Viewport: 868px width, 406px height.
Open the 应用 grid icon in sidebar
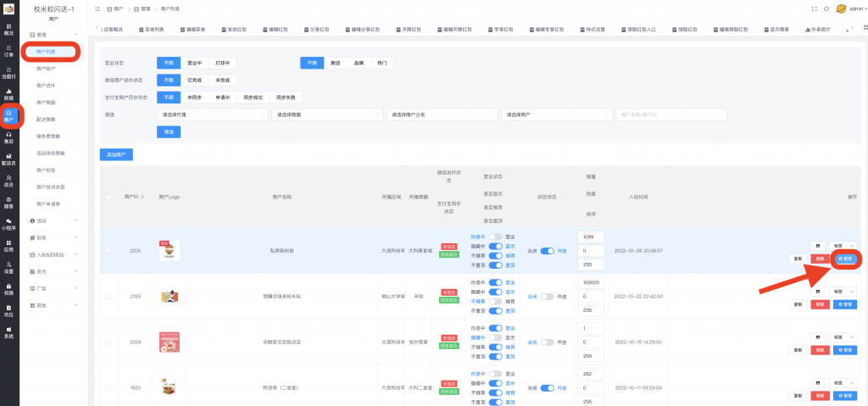(8, 247)
